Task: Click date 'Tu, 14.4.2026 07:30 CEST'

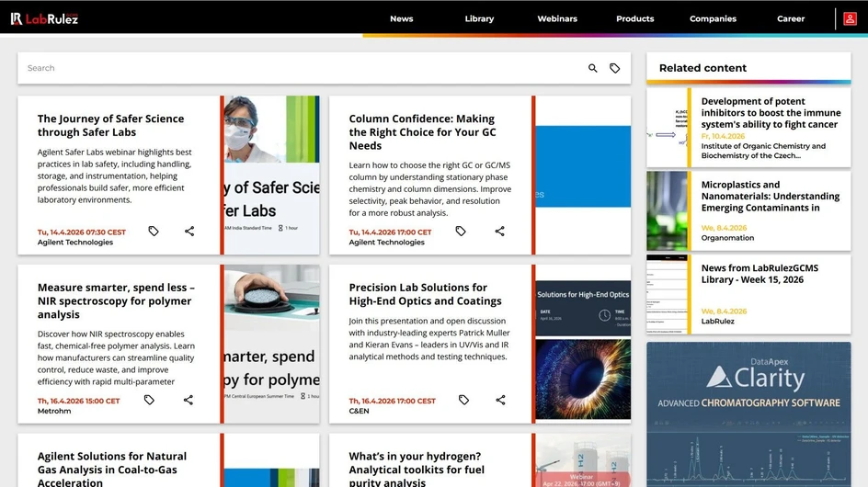Action: tap(81, 232)
